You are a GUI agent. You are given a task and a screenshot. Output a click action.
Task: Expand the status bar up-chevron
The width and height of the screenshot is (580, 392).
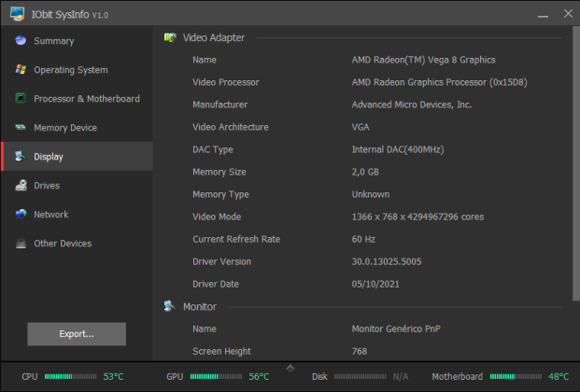290,368
